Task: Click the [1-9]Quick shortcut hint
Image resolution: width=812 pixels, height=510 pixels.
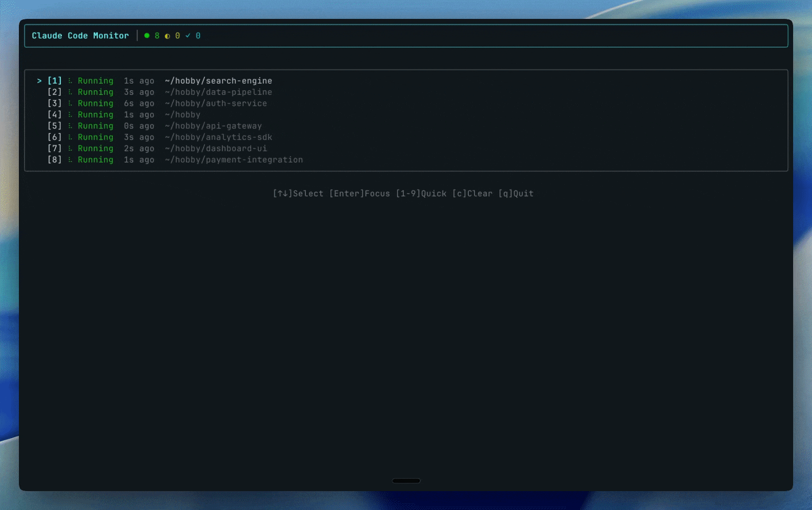Action: click(x=421, y=194)
